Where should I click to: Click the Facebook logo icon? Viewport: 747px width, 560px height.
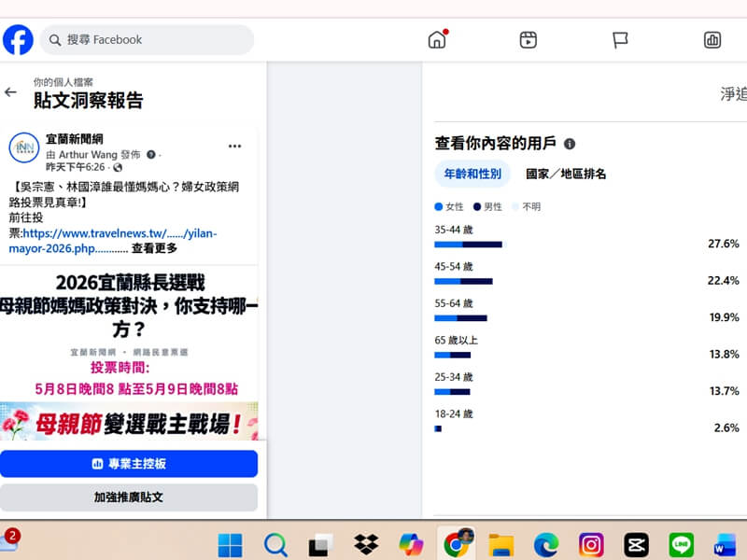click(x=18, y=40)
